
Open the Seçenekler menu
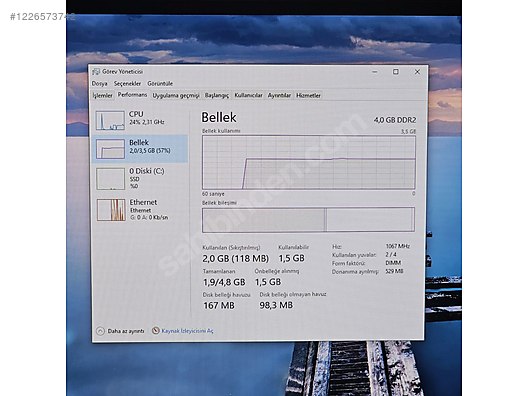pos(127,84)
